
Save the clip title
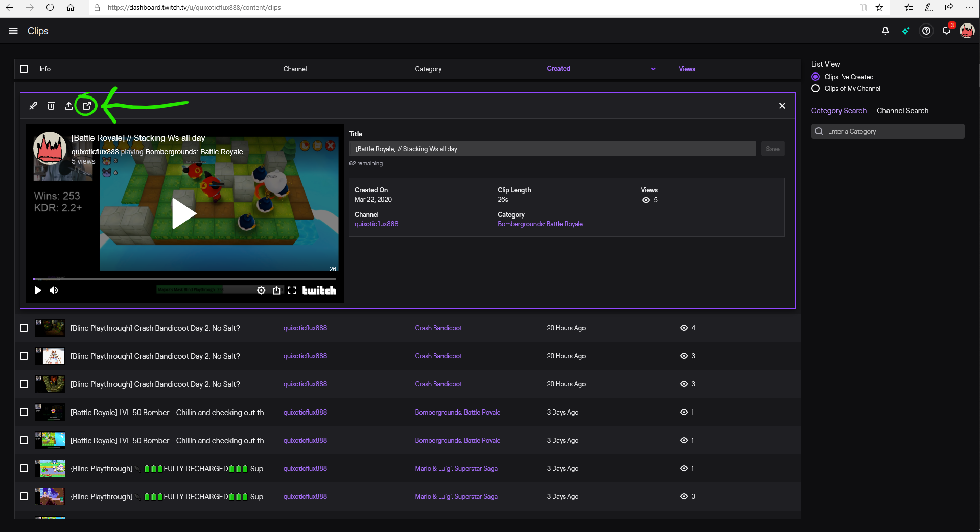point(773,149)
